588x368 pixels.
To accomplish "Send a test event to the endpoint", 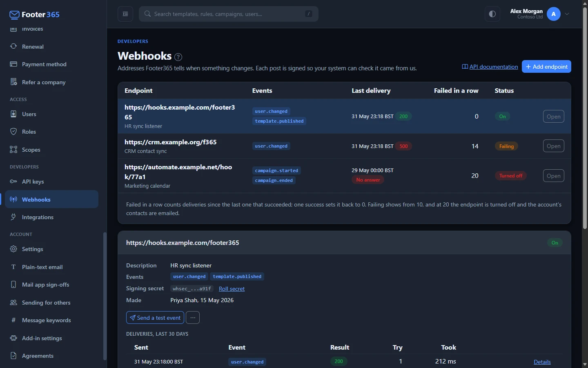I will [155, 318].
